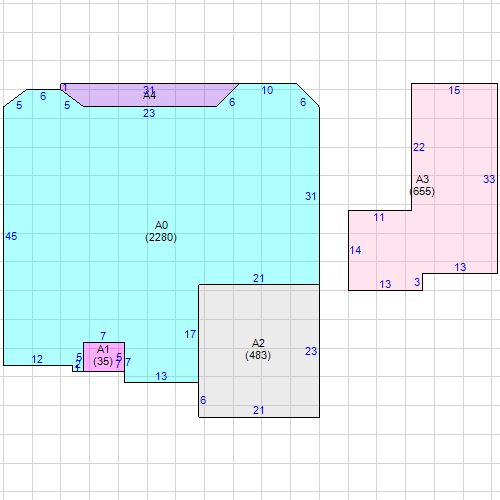Click the 13 dimension next to the 3 in A3

tap(460, 267)
